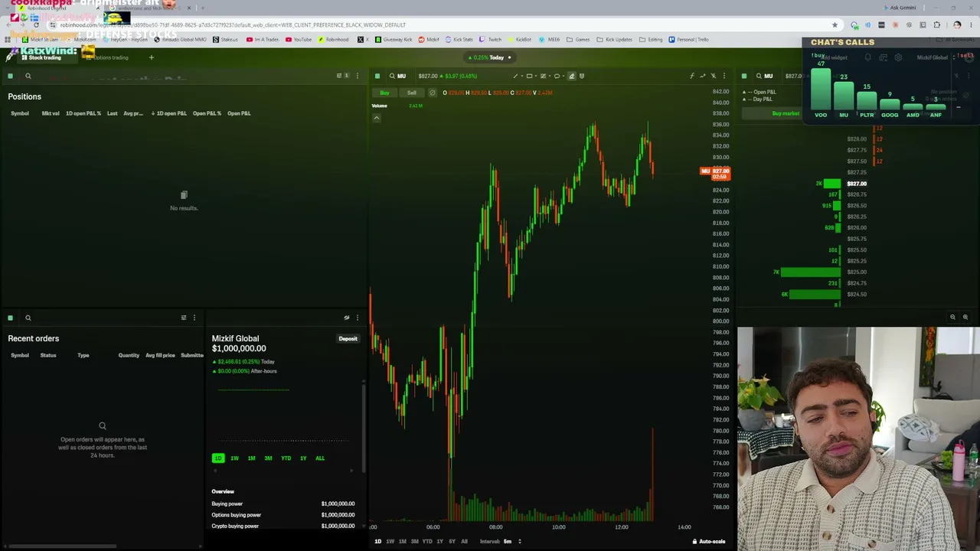Toggle the order ladder green link square

pyautogui.click(x=744, y=76)
